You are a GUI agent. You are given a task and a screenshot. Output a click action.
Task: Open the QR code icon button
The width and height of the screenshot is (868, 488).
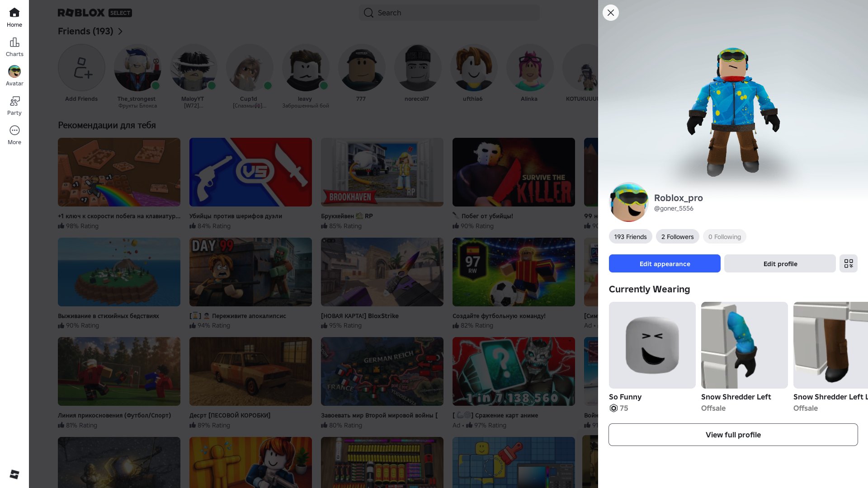(x=849, y=263)
